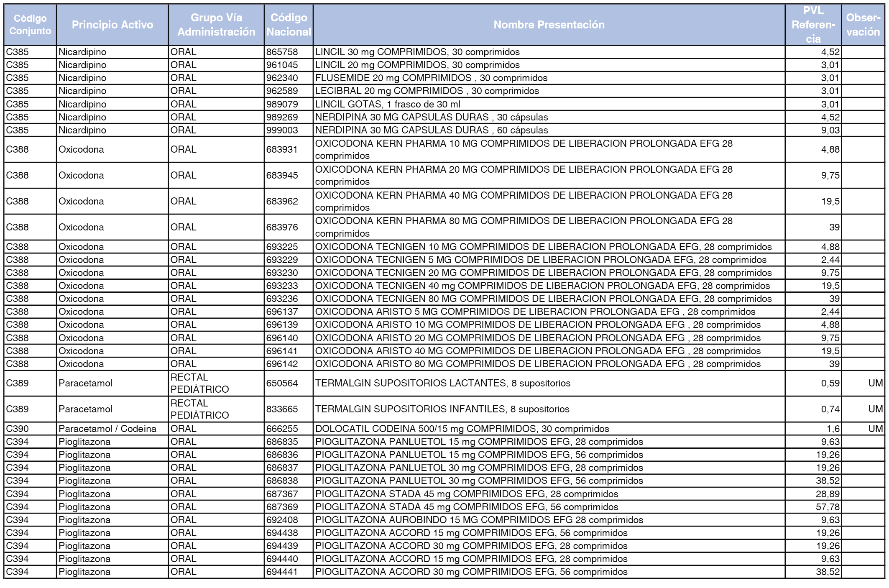Select 'PIOGLITAZONA ACCORD 30 mg' 28 comprimidos cell
Image resolution: width=889 pixels, height=588 pixels.
tap(549, 546)
